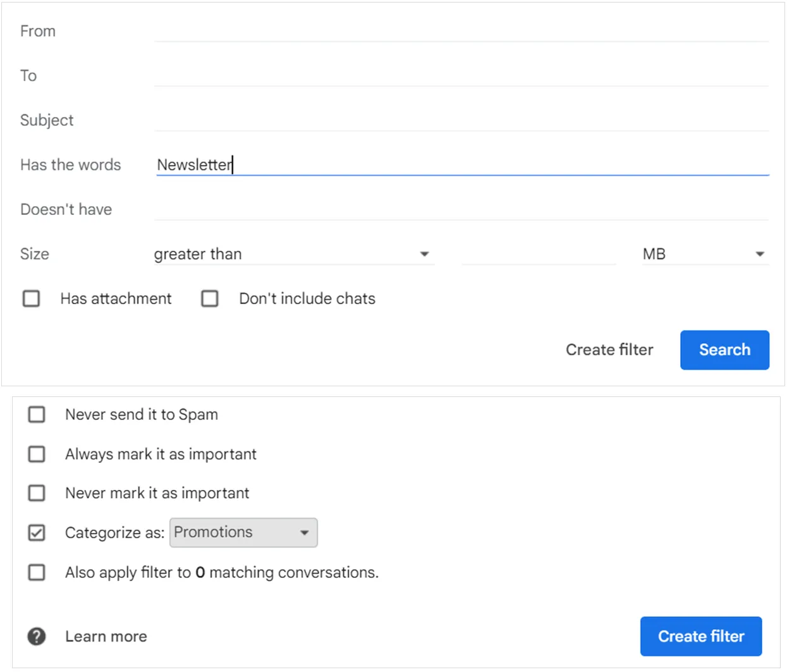This screenshot has width=787, height=672.
Task: Click the 'Doesn't have' input field
Action: pos(461,209)
